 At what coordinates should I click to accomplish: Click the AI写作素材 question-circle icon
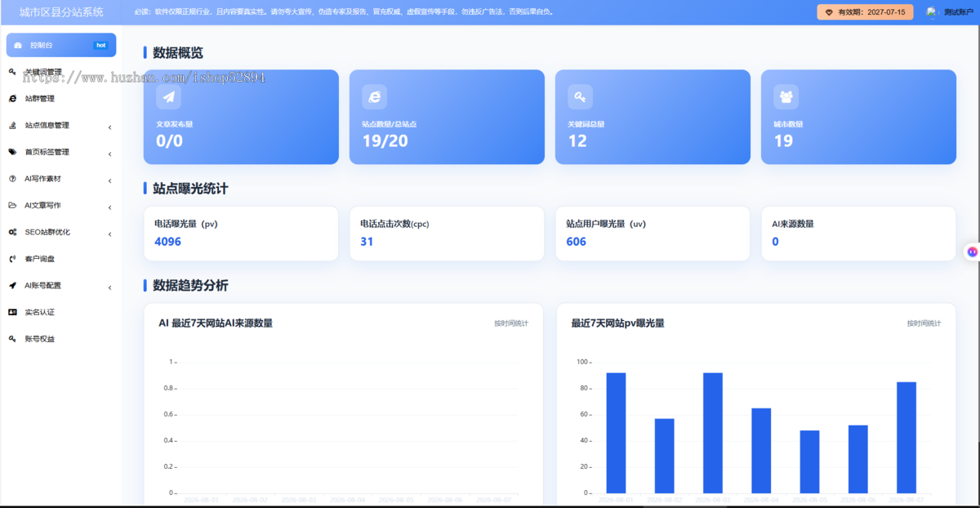(12, 178)
